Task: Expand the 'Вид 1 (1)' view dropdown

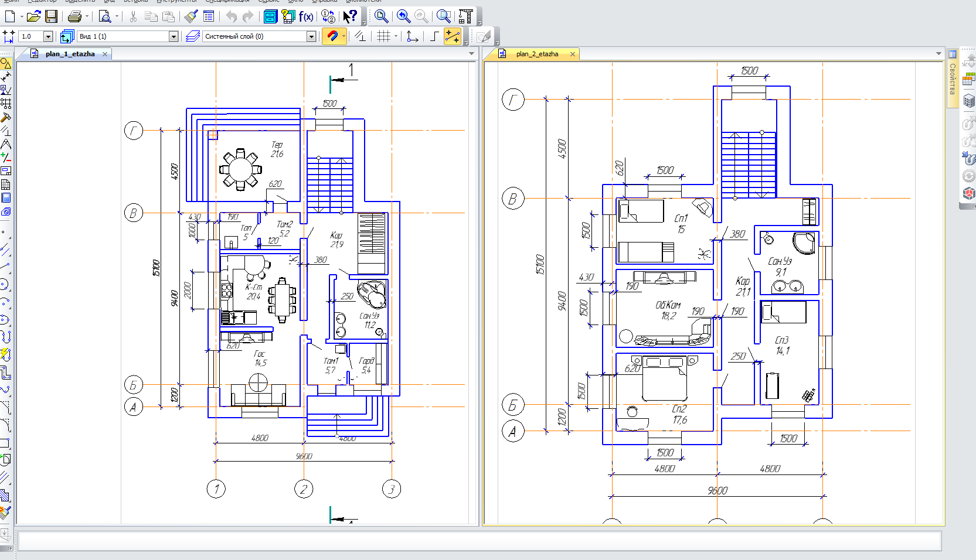Action: click(174, 36)
